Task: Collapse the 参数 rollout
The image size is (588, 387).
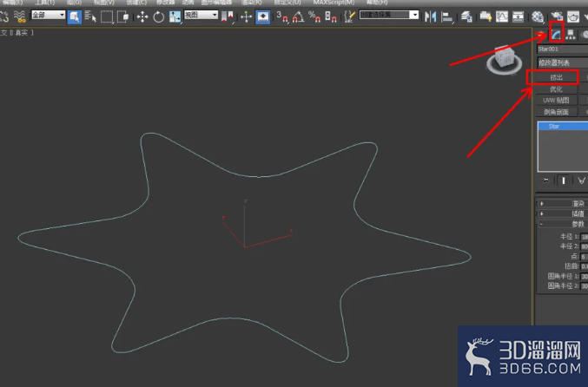Action: pos(563,224)
